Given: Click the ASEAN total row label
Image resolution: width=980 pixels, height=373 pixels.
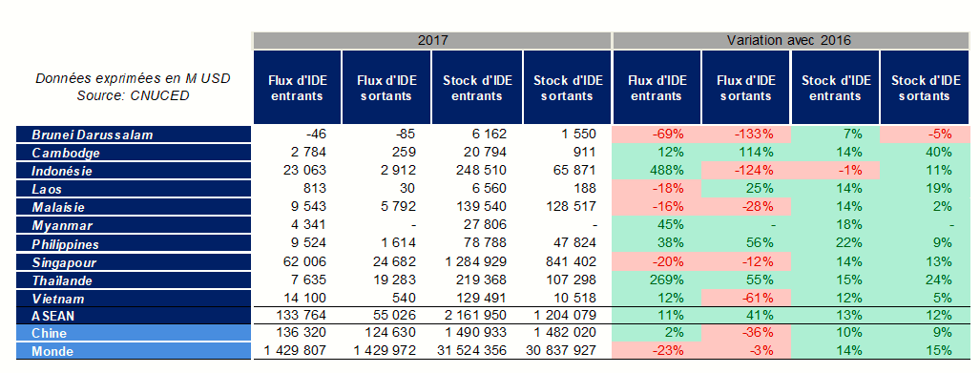Looking at the screenshot, I should coord(134,316).
